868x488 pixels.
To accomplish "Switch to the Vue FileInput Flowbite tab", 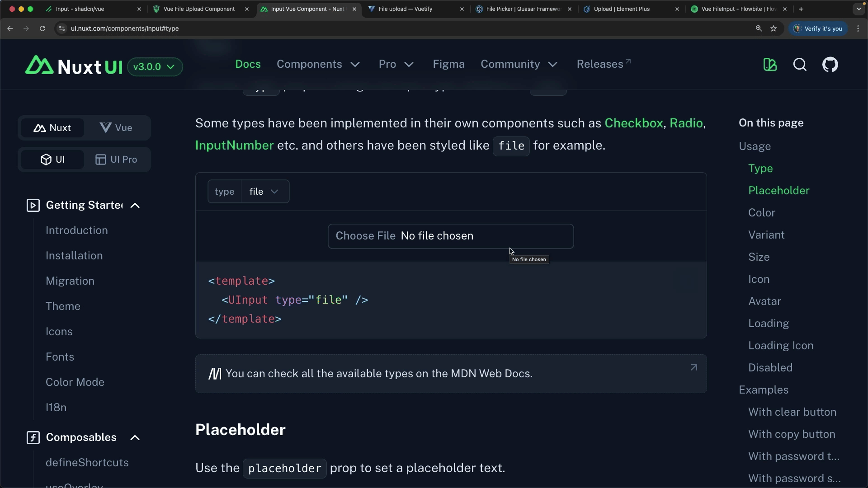I will pos(739,9).
